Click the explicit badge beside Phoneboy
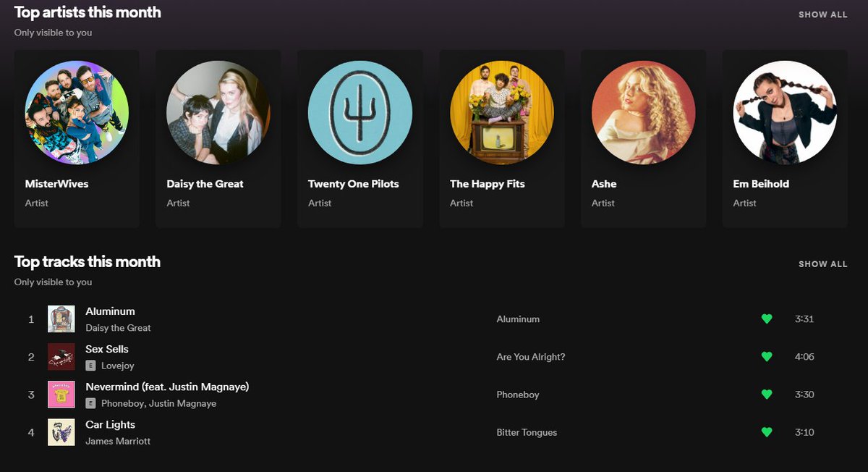The image size is (868, 472). [x=90, y=403]
